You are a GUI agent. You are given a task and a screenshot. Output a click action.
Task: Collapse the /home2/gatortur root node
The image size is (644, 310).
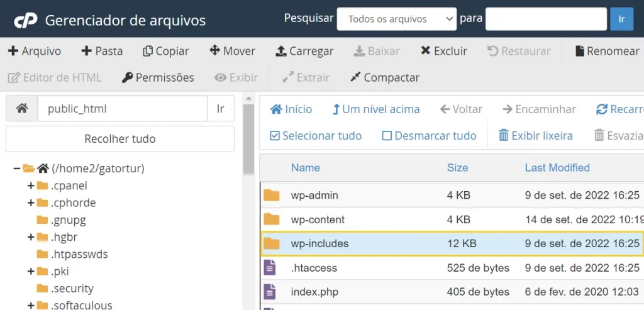coord(17,169)
